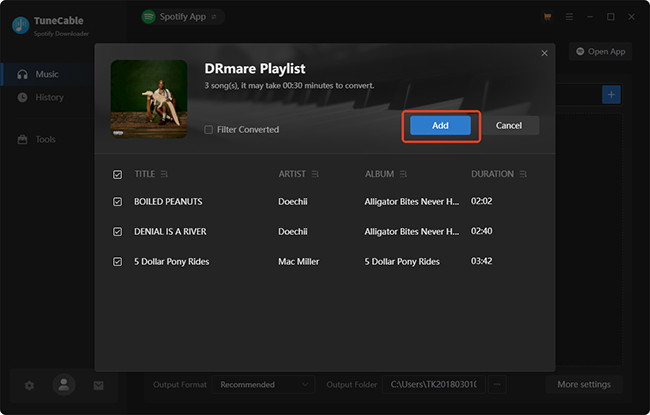Switch source via Spotify App pill
650x415 pixels.
[x=182, y=17]
